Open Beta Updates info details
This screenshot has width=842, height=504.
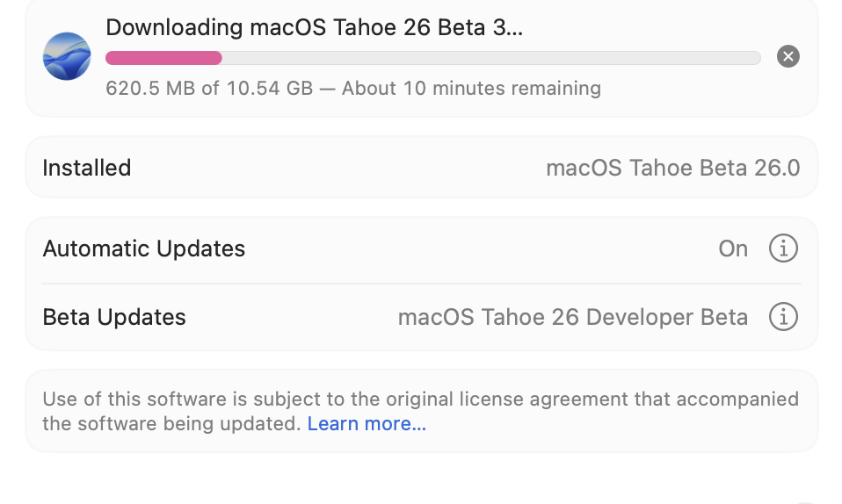tap(783, 316)
